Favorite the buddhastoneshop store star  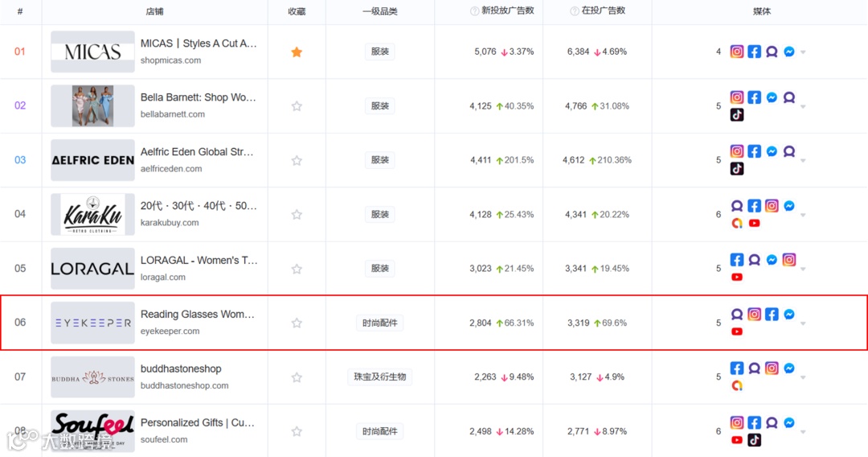coord(297,377)
